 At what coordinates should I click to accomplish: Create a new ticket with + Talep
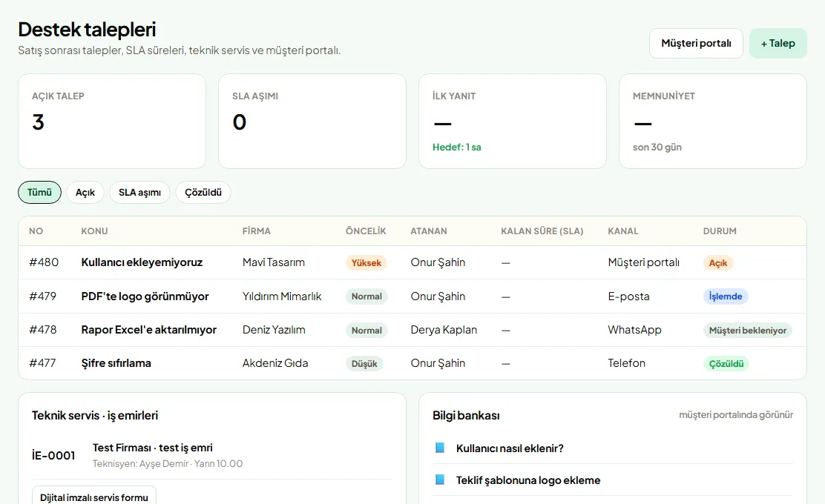pyautogui.click(x=778, y=43)
